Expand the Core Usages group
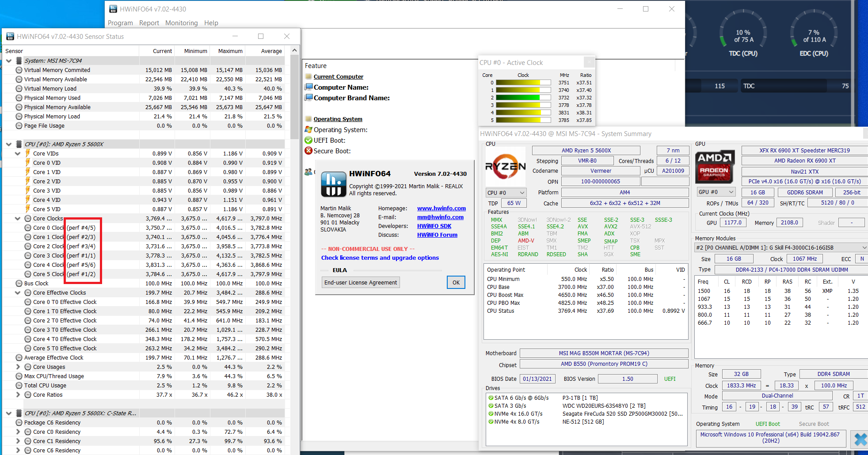This screenshot has width=868, height=455. 18,367
